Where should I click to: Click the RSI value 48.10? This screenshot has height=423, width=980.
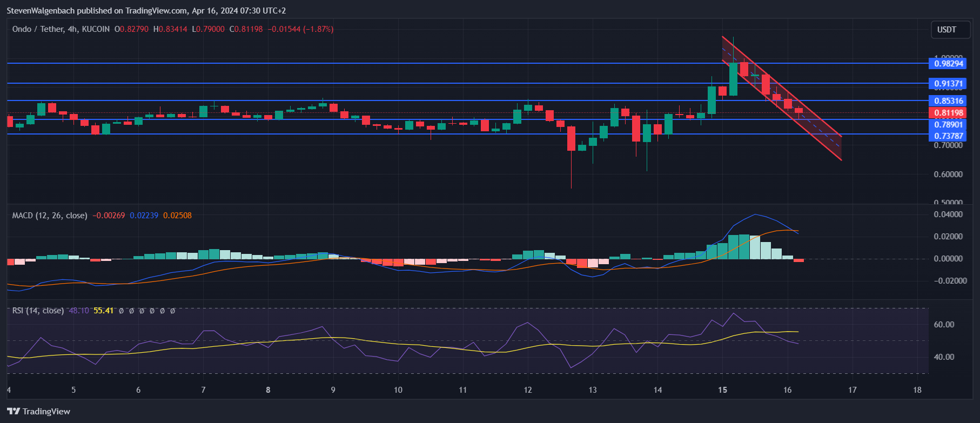[79, 311]
